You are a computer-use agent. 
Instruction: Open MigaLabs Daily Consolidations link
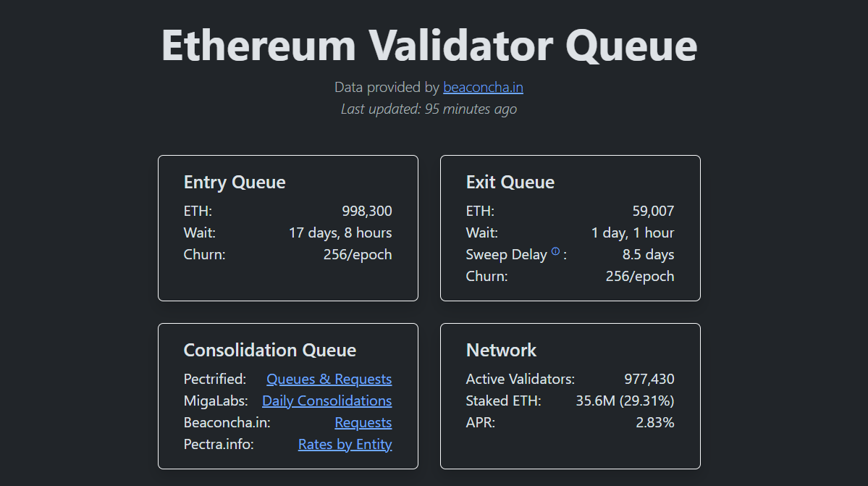(326, 401)
